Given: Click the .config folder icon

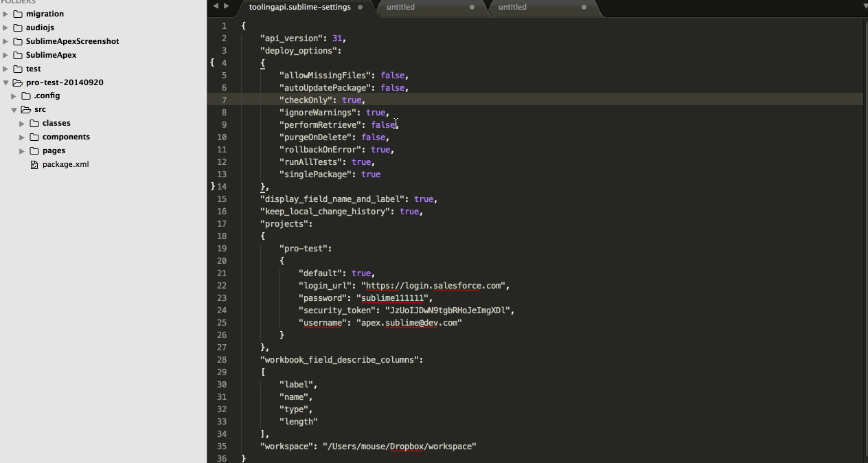Looking at the screenshot, I should 25,95.
